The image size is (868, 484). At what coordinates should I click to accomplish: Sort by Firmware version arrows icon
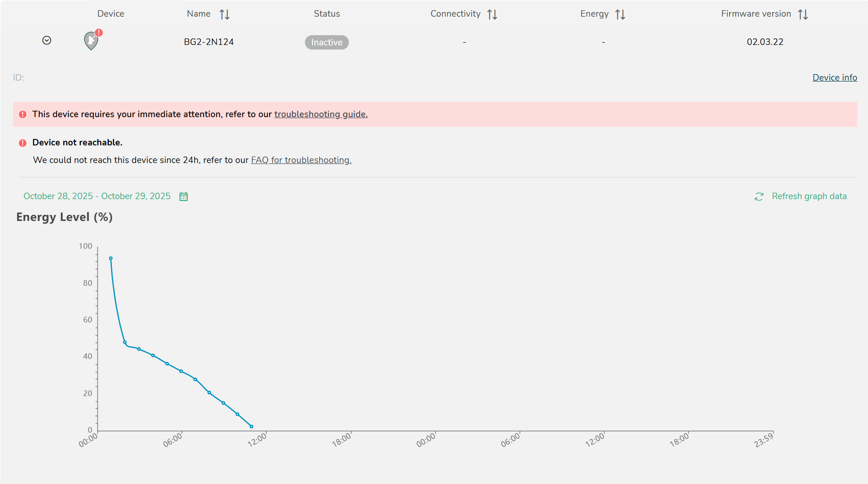(803, 14)
